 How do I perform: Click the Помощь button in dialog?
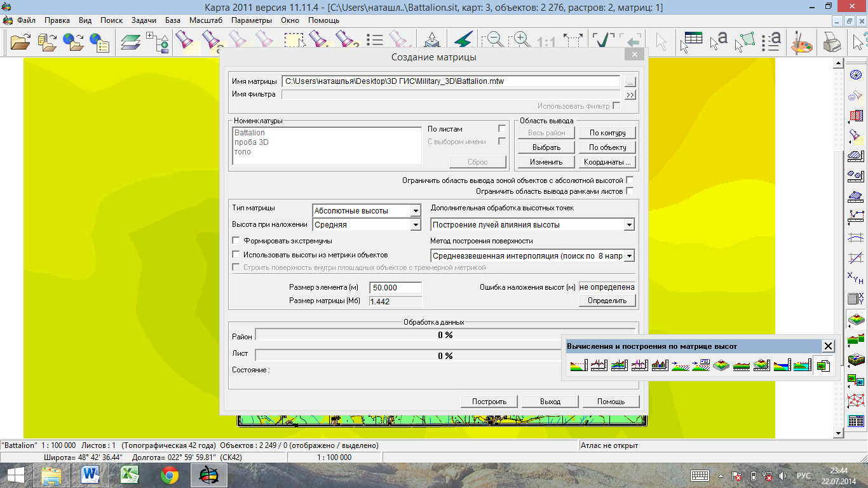(x=611, y=402)
